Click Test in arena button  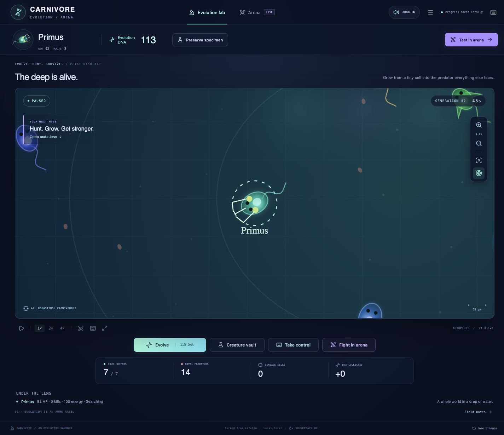point(471,40)
